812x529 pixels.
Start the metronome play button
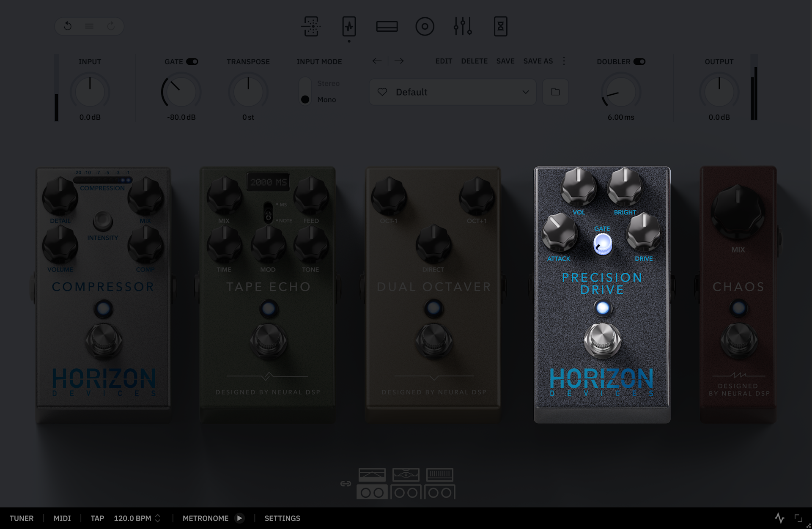tap(239, 518)
